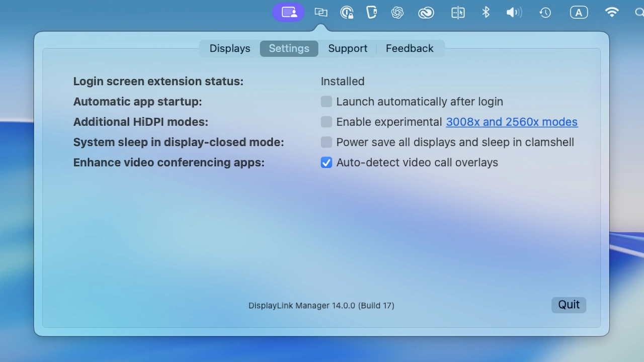
Task: Switch to the Displays tab
Action: [229, 48]
